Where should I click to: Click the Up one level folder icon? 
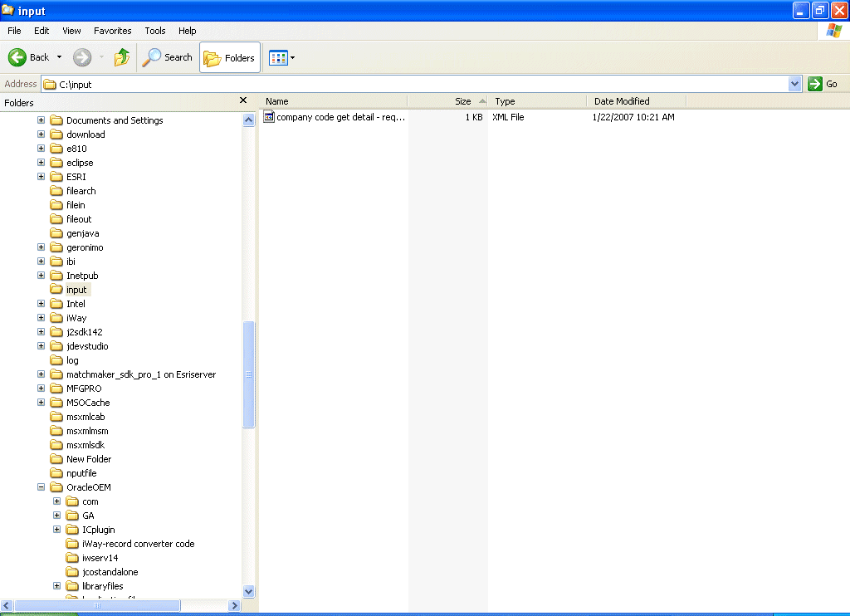click(122, 57)
